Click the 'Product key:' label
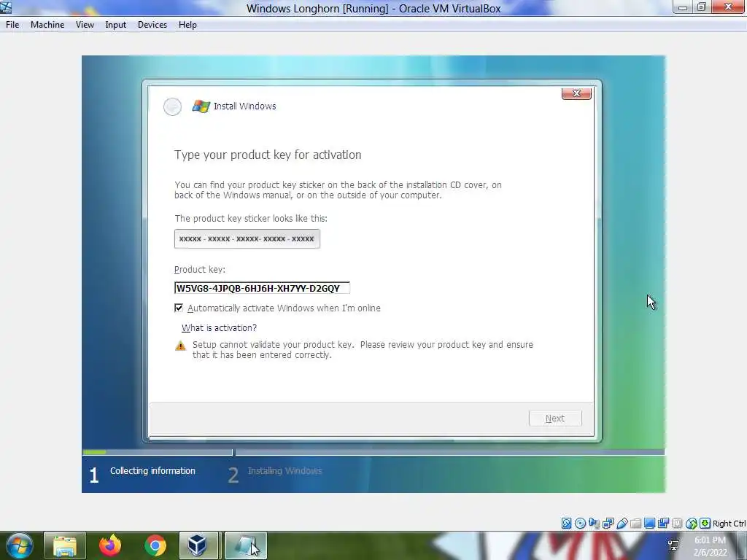 point(200,270)
